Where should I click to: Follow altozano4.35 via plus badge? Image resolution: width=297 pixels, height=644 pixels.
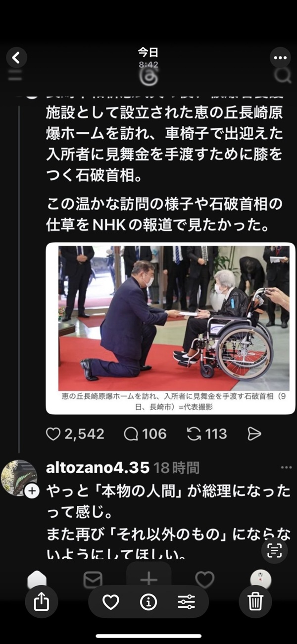click(x=32, y=490)
